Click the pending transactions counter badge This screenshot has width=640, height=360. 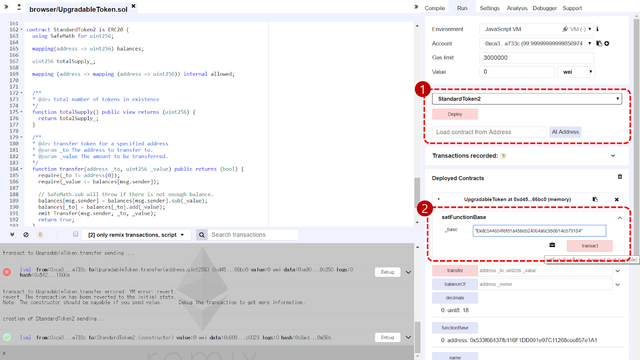(40, 235)
